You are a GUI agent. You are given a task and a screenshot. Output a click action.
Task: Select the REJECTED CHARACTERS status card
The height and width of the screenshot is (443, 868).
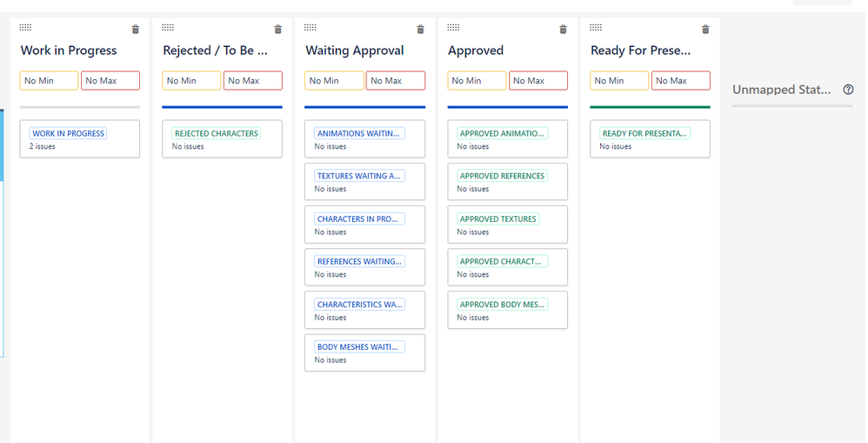tap(222, 139)
